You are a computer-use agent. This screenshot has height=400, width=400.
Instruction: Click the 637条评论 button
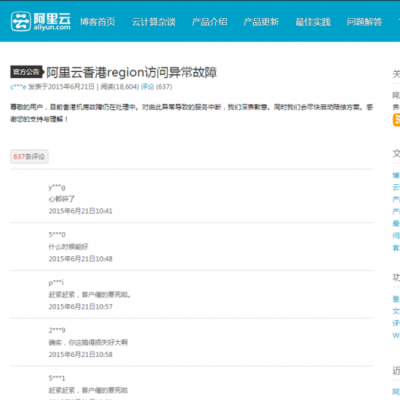[x=29, y=157]
